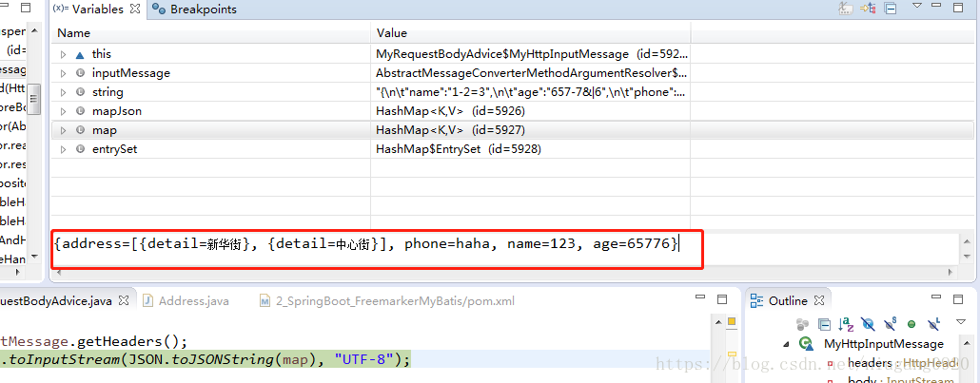Click Debug view scrollbar up arrow
This screenshot has height=383, width=980.
click(35, 30)
